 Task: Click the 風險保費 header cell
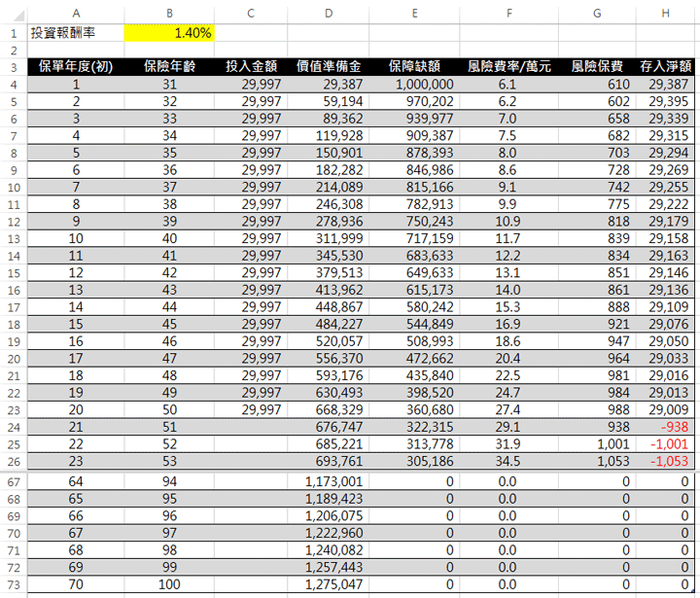click(x=597, y=66)
